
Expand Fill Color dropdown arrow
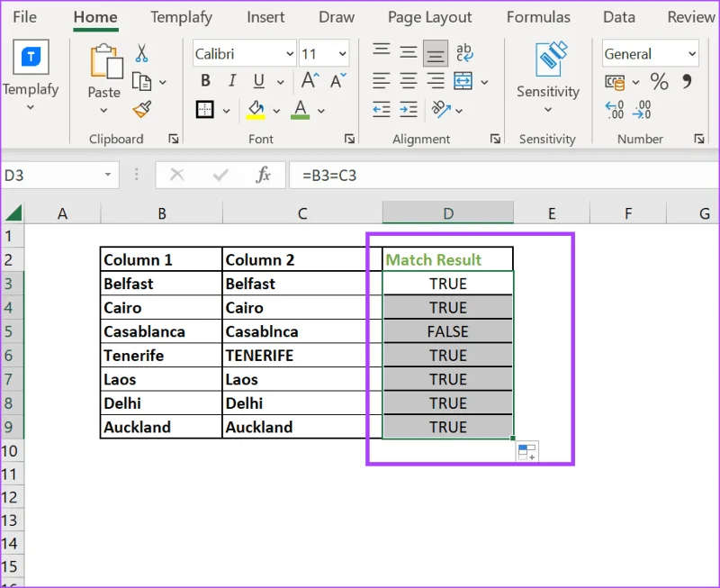pyautogui.click(x=276, y=111)
